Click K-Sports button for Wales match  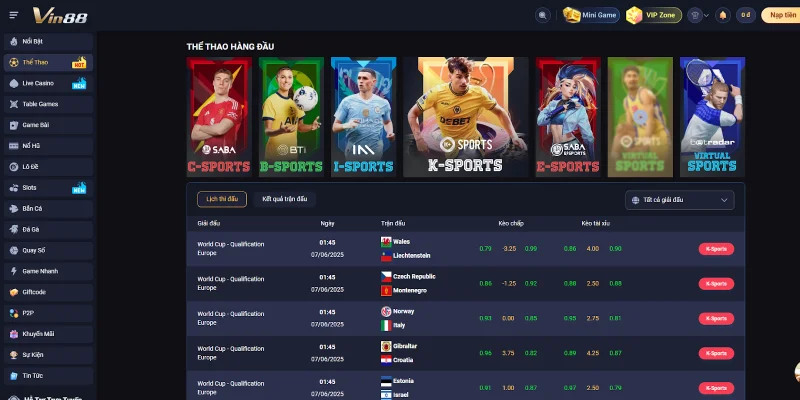tap(716, 249)
